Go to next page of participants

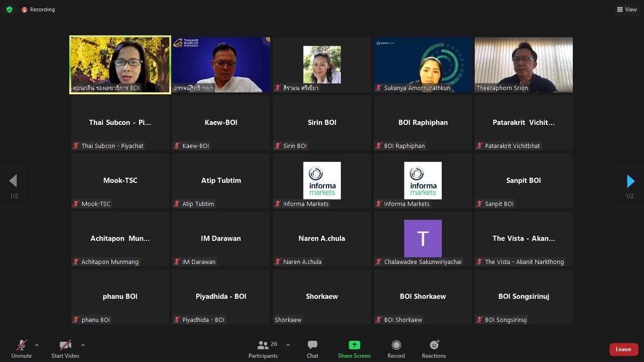click(630, 181)
